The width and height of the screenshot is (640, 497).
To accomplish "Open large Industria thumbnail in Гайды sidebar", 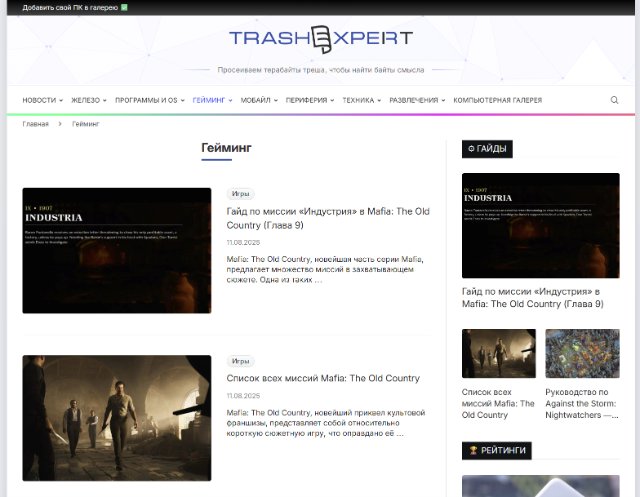I will (x=540, y=225).
